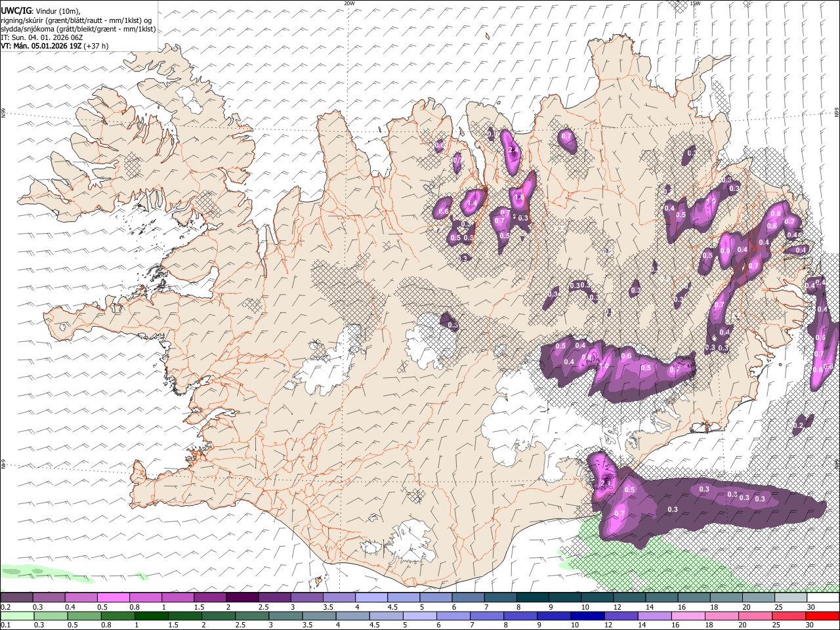This screenshot has width=840, height=630.
Task: Select the dark teal upper swatch at 8
Action: pos(532,597)
